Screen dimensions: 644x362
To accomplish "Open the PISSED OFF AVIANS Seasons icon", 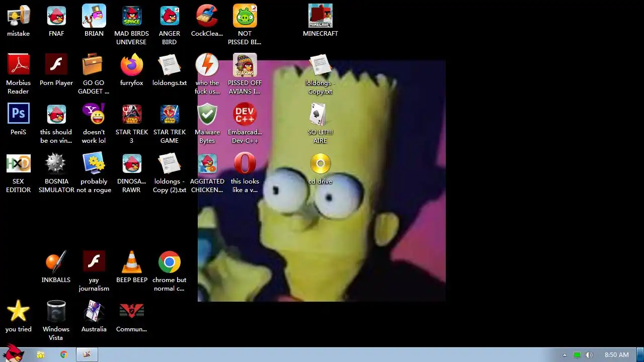I will pos(245,74).
